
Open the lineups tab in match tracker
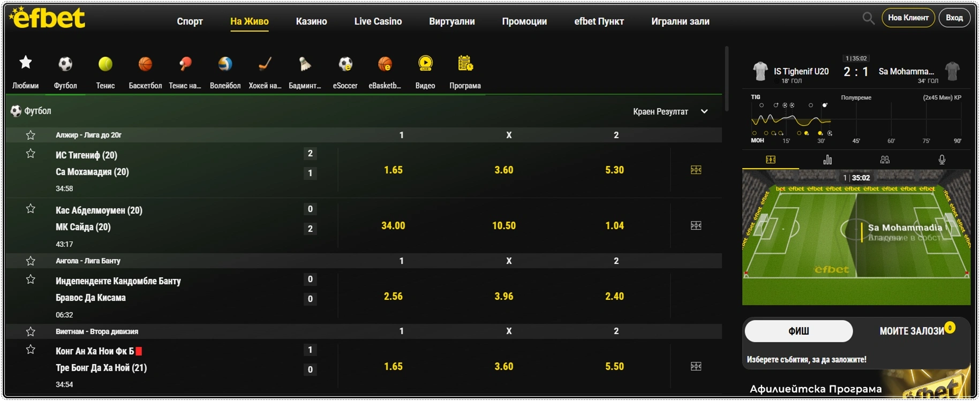point(885,160)
